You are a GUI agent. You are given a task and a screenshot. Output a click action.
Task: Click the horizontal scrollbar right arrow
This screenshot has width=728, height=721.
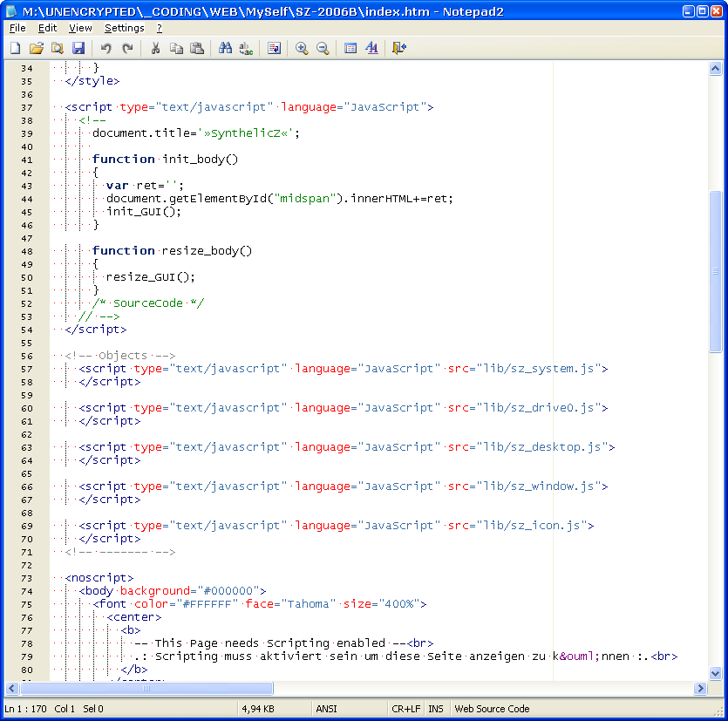click(x=700, y=688)
